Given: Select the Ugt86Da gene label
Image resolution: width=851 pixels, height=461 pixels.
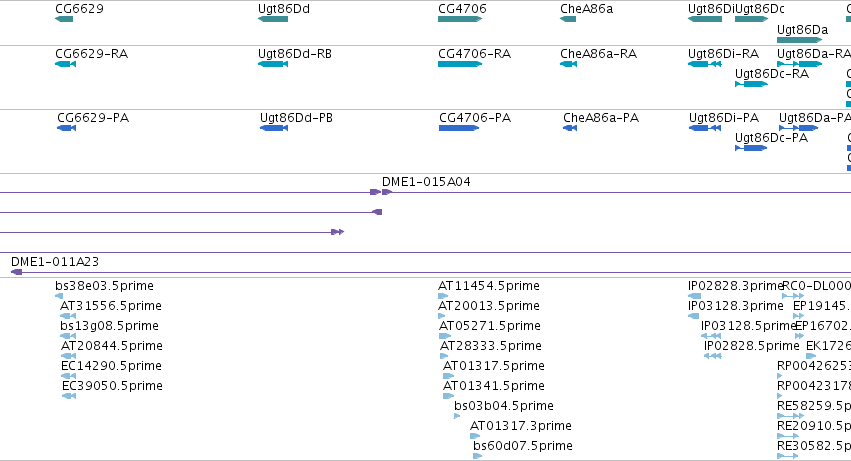Looking at the screenshot, I should click(x=803, y=29).
